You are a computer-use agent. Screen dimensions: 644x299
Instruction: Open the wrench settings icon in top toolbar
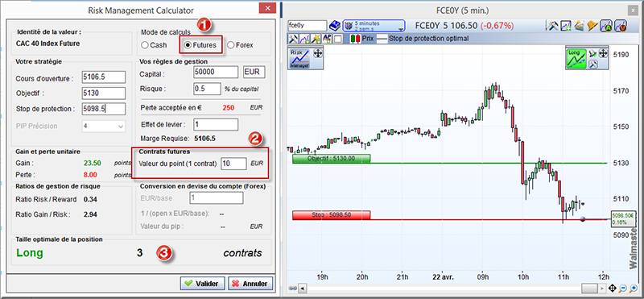click(551, 26)
